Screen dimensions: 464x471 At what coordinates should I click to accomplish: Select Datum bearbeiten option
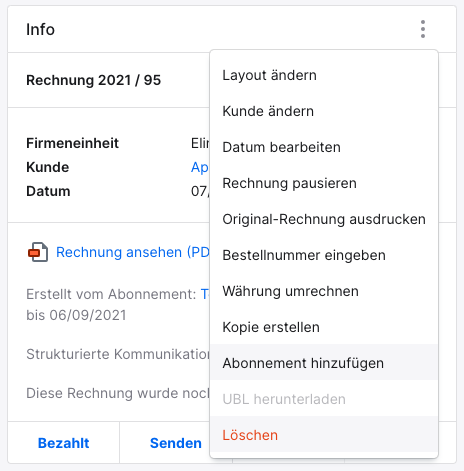pos(324,147)
